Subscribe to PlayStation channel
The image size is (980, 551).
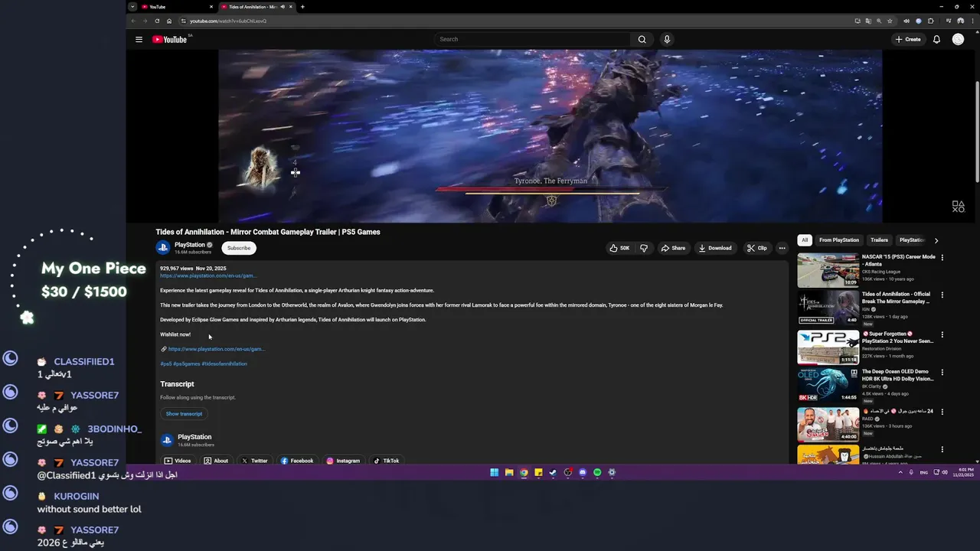pyautogui.click(x=239, y=248)
